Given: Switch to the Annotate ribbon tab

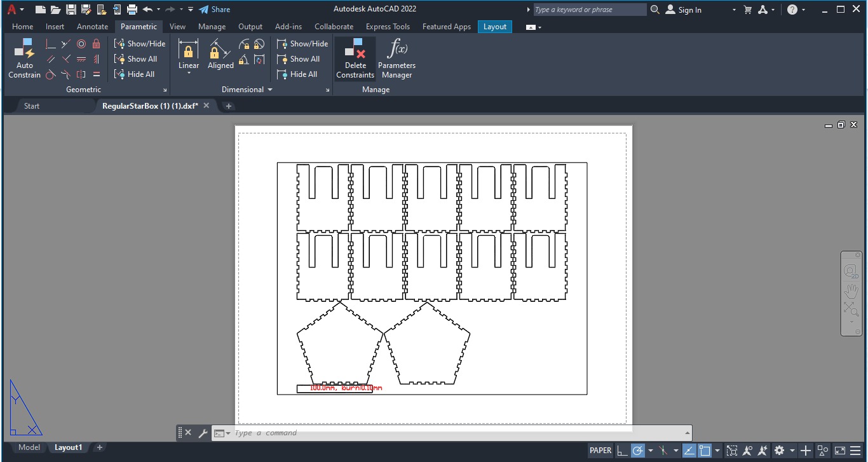Looking at the screenshot, I should pos(92,27).
